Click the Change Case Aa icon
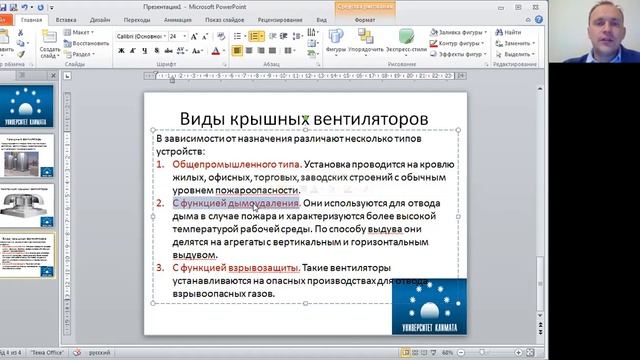This screenshot has width=640, height=360. coord(197,51)
